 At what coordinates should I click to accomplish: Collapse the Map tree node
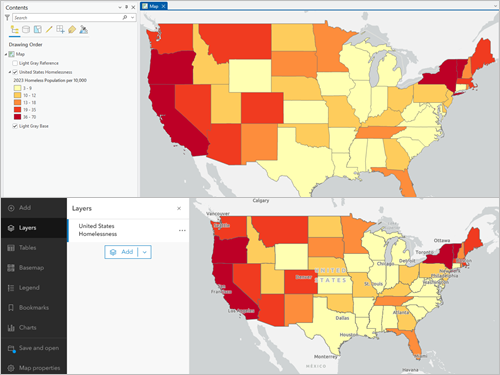tap(6, 54)
